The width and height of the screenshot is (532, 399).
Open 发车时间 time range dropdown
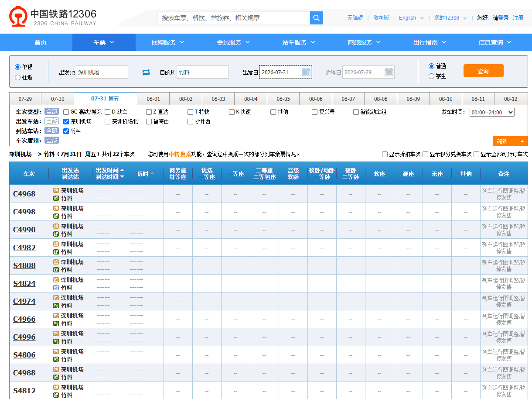(492, 112)
